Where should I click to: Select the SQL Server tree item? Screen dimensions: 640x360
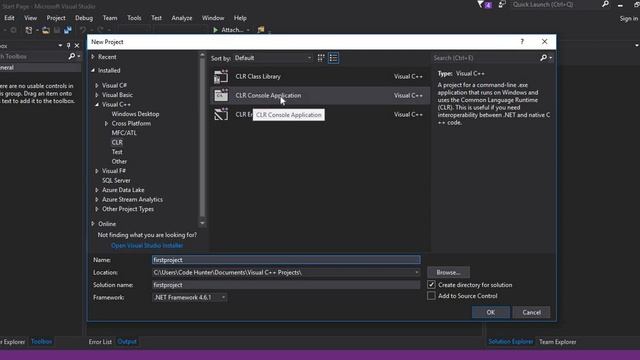click(x=116, y=180)
